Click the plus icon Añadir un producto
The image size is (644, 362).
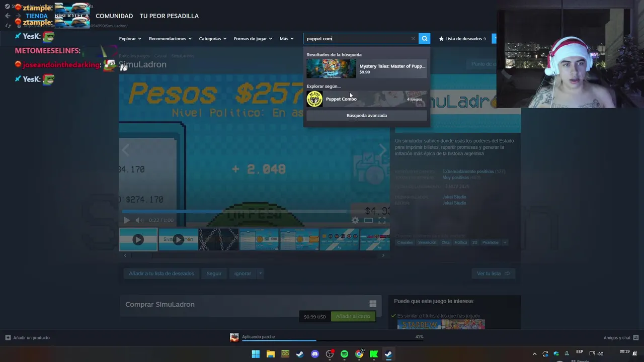pyautogui.click(x=8, y=337)
